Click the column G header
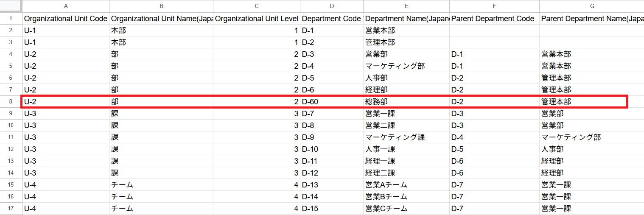This screenshot has width=644, height=215. (x=591, y=6)
